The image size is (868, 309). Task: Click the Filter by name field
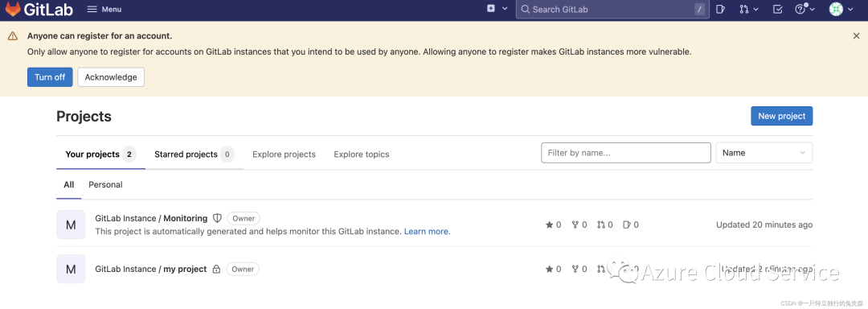point(626,152)
